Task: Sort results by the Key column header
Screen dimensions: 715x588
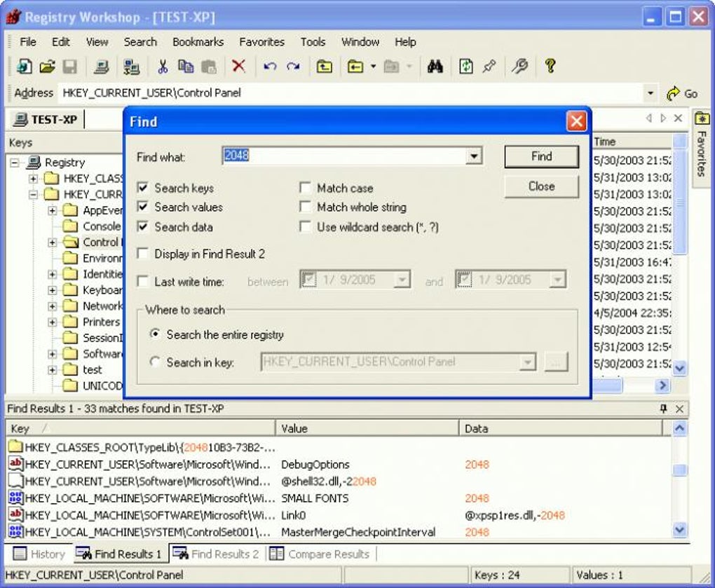Action: pyautogui.click(x=140, y=428)
